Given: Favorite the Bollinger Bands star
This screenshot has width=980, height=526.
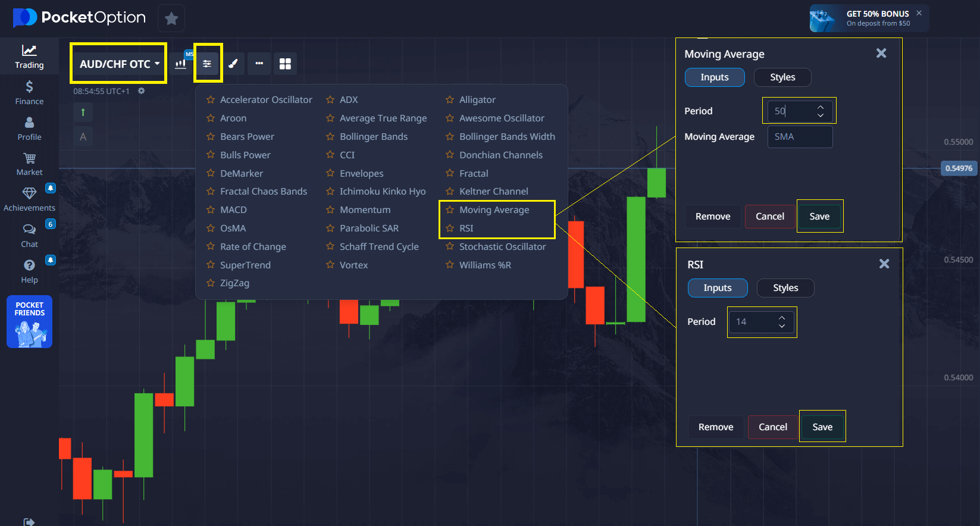Looking at the screenshot, I should (330, 137).
